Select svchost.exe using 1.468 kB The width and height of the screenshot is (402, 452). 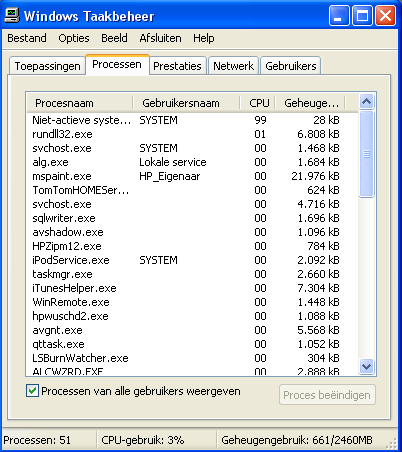click(192, 148)
